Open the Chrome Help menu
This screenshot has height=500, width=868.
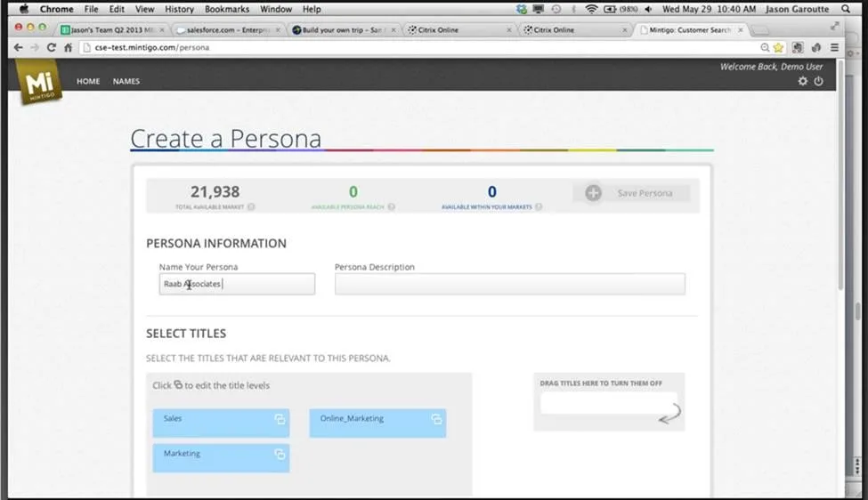(x=312, y=9)
